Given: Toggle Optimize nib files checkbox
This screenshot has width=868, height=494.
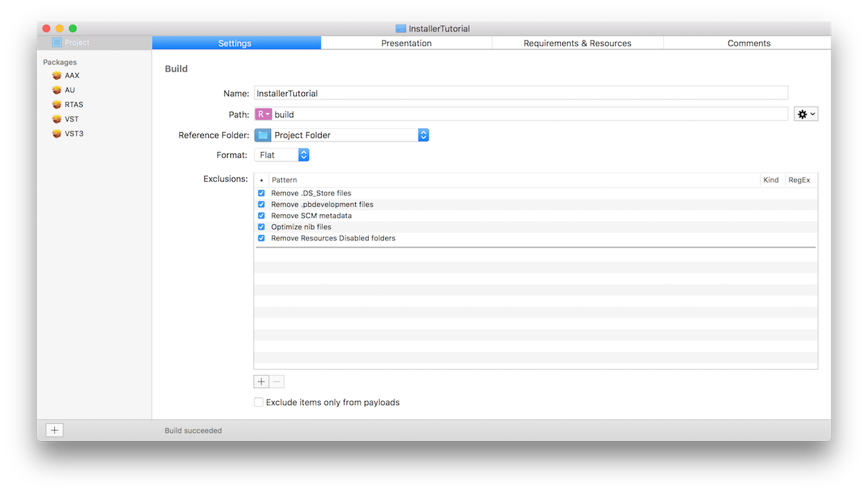Looking at the screenshot, I should [261, 227].
